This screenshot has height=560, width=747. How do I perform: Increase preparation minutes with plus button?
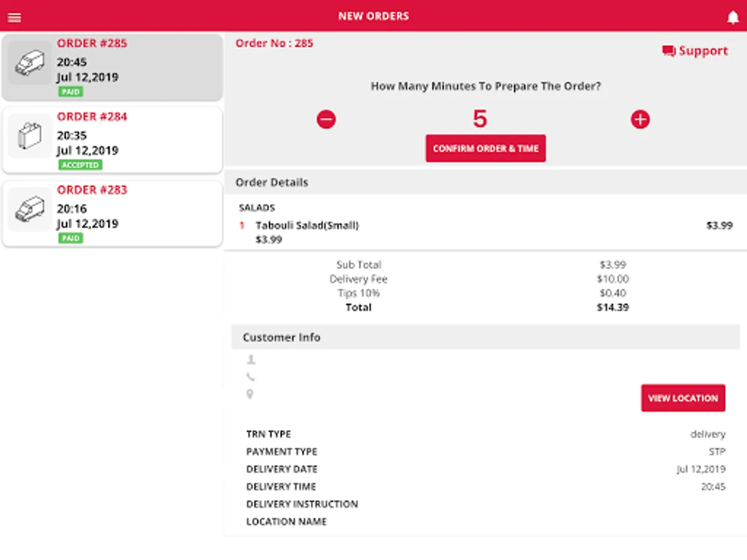pos(640,119)
